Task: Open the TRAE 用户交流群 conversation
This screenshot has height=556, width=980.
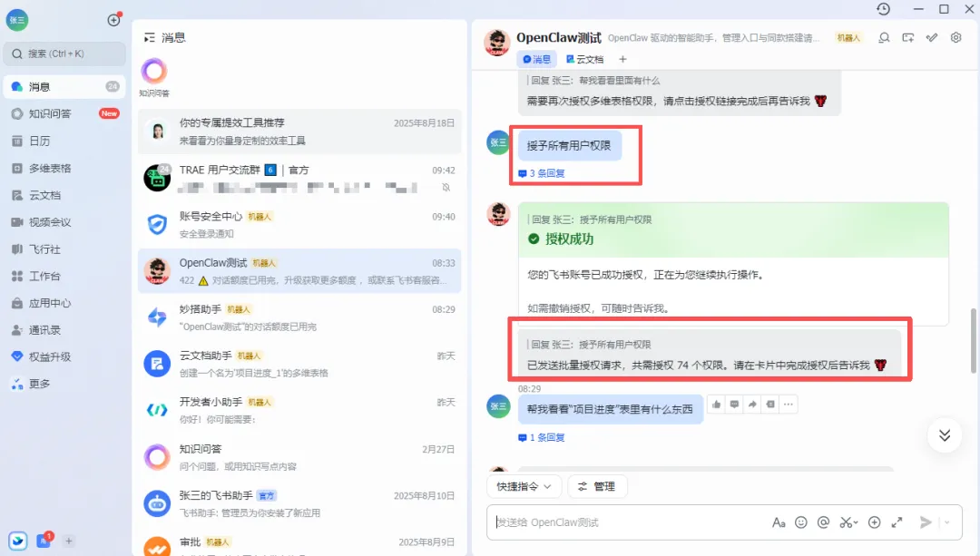Action: pos(299,179)
